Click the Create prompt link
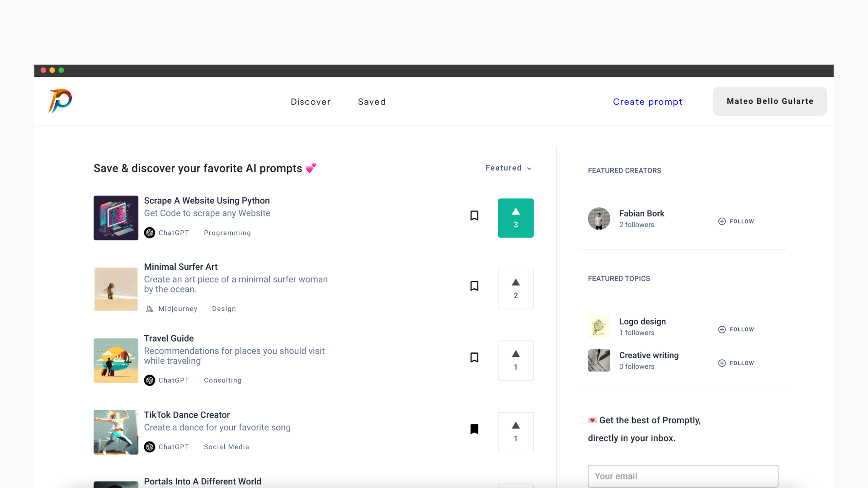The image size is (868, 488). click(647, 102)
